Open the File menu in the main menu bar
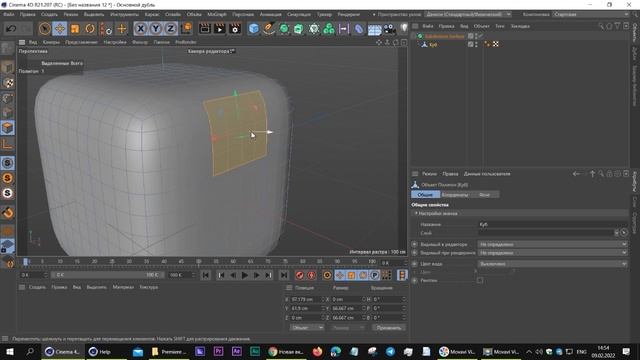The width and height of the screenshot is (640, 360). tap(9, 14)
